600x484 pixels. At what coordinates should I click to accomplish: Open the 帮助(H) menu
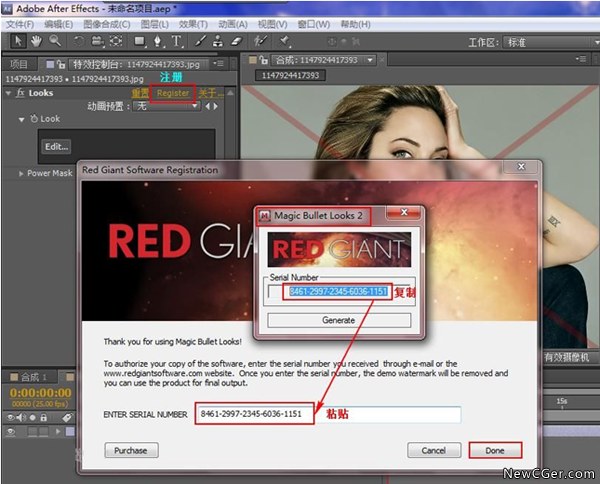(355, 24)
